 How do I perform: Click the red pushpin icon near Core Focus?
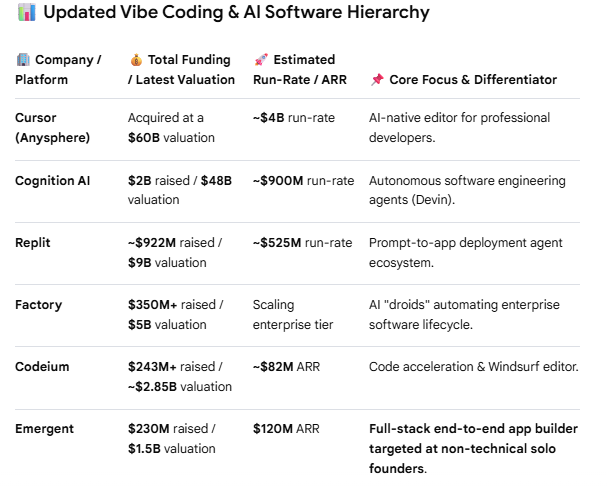click(377, 80)
